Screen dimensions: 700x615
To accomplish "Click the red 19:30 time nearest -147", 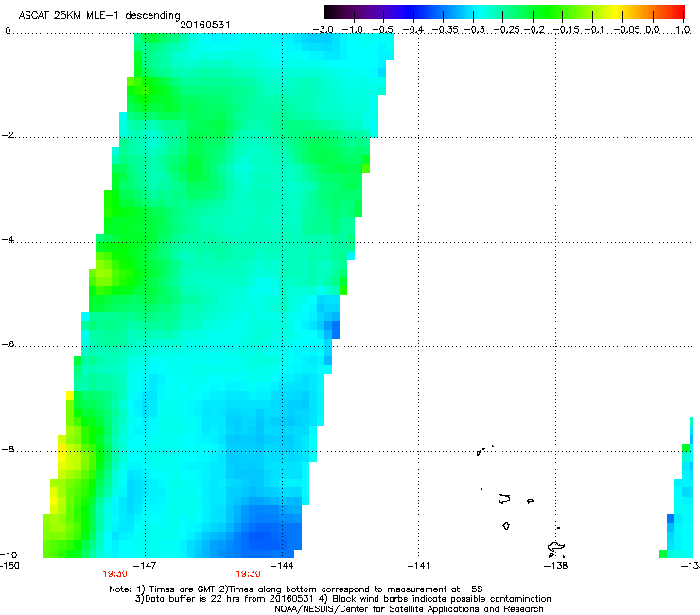I will [114, 574].
